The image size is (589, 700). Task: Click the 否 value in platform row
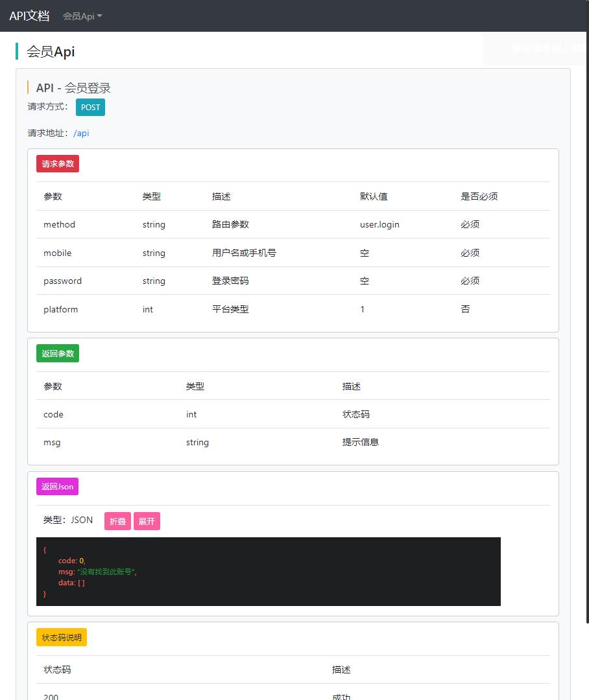tap(465, 309)
